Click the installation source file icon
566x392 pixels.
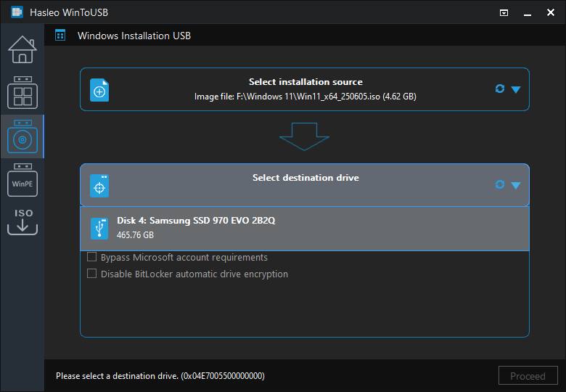99,90
